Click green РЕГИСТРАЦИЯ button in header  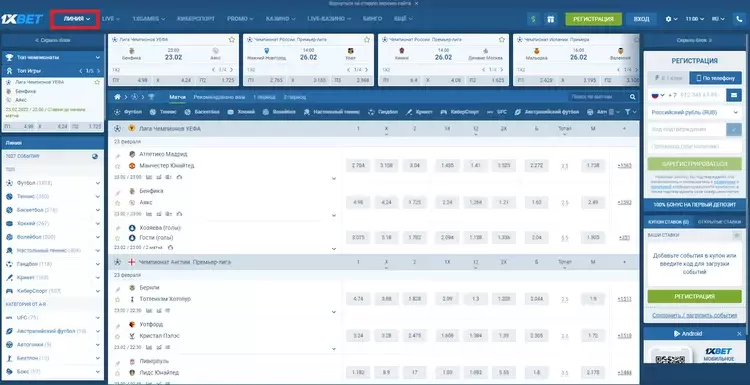click(593, 19)
